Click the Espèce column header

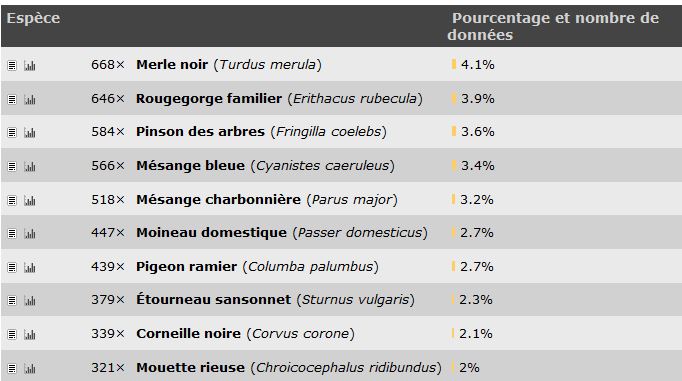[x=33, y=18]
